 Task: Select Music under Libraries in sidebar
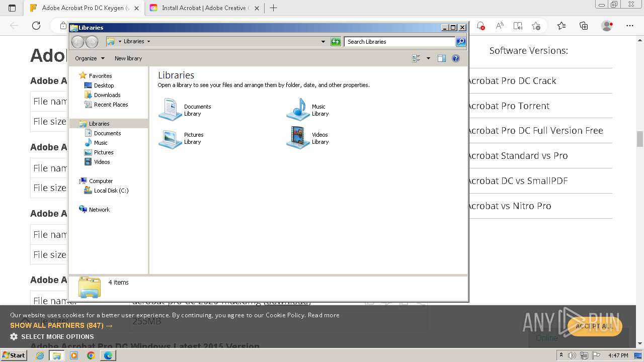coord(101,143)
